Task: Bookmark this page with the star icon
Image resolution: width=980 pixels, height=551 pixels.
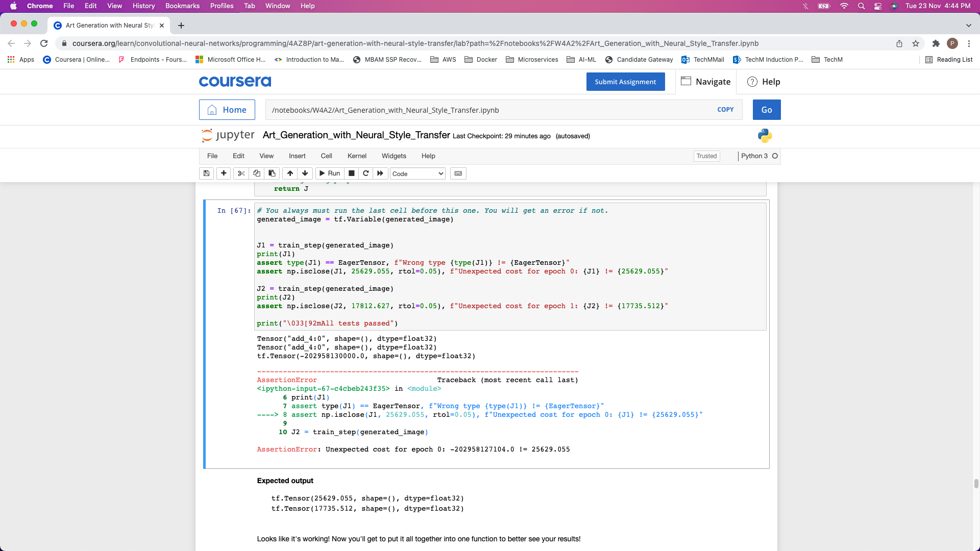Action: tap(916, 43)
